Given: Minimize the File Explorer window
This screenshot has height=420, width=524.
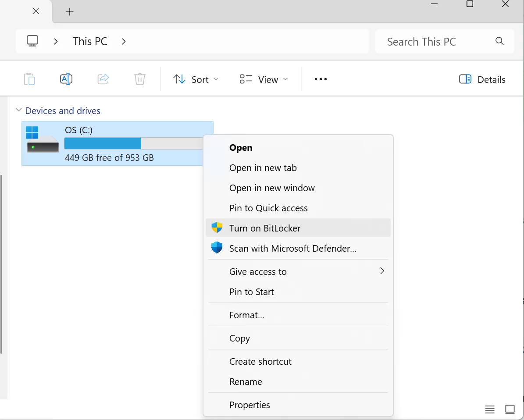Looking at the screenshot, I should click(434, 4).
